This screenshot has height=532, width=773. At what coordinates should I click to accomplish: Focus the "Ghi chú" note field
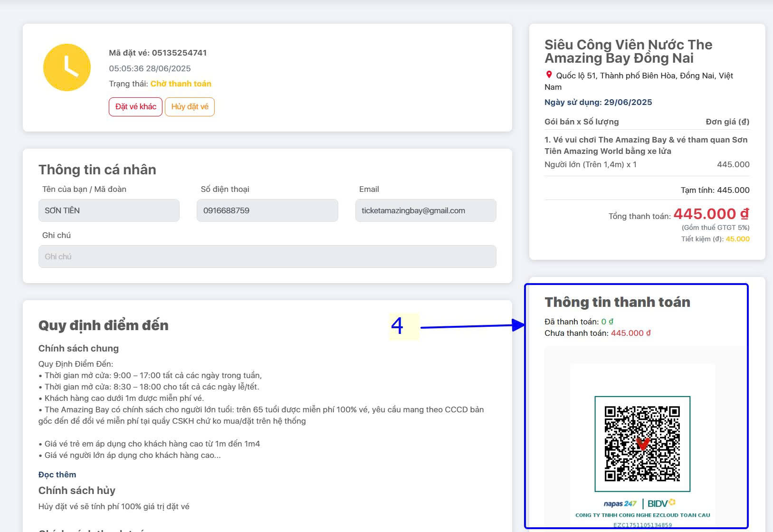267,256
